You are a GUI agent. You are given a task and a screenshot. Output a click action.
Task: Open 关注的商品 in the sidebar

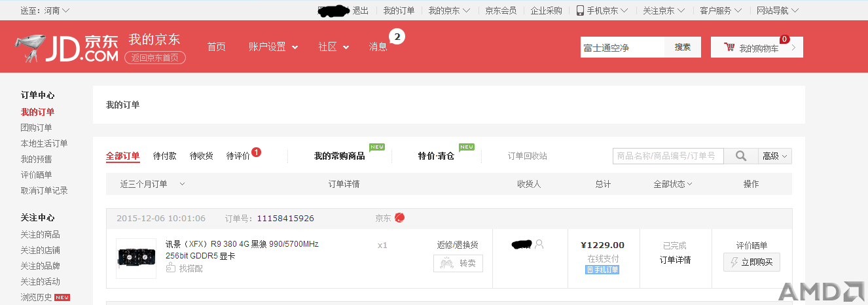point(40,234)
